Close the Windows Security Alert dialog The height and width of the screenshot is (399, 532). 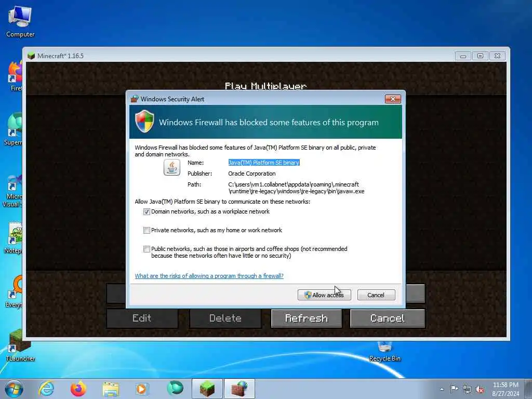(393, 99)
